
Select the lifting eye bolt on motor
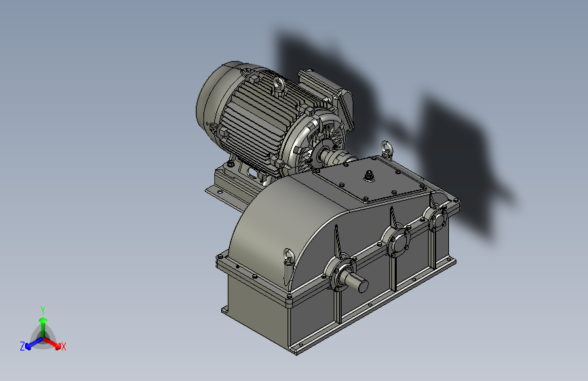pyautogui.click(x=279, y=85)
